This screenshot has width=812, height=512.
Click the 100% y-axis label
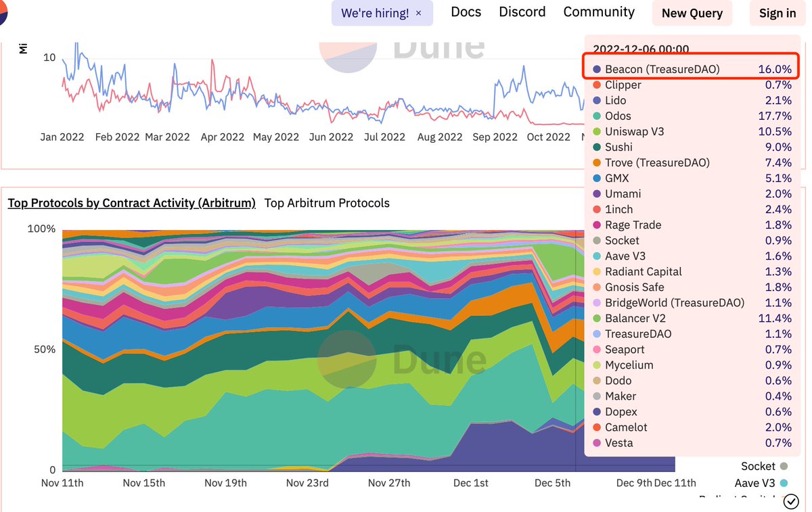coord(41,229)
